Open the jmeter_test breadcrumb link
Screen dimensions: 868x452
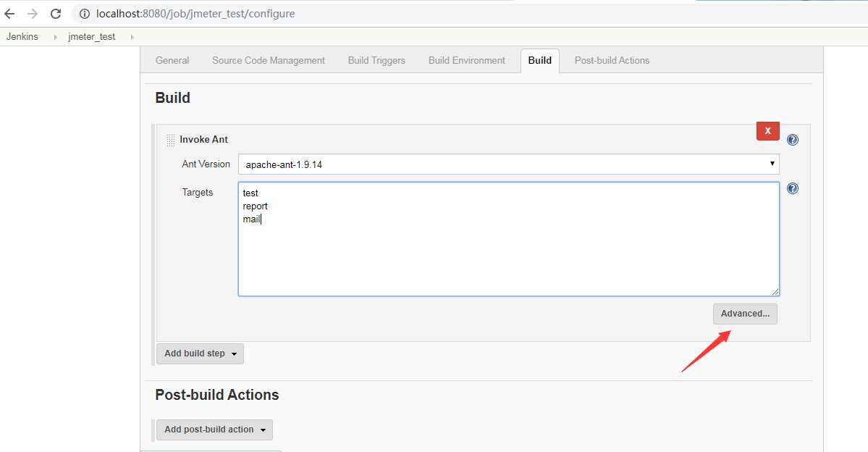click(x=92, y=37)
